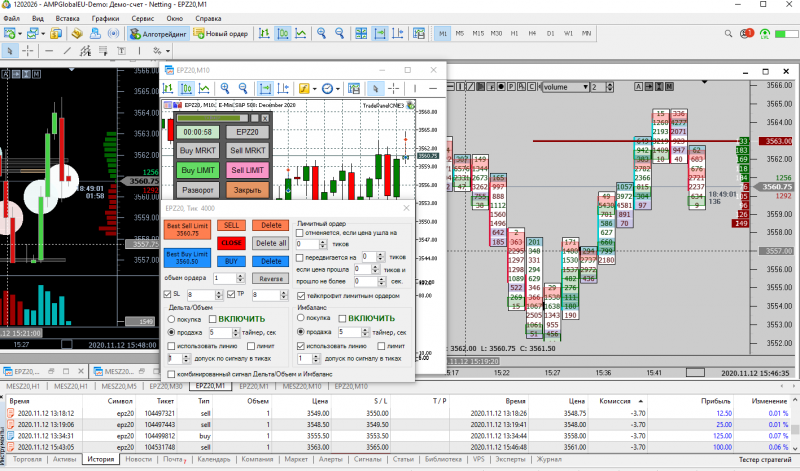Select покупка radio in Дельта/Объем section
Screen dimensions: 800x471
[171, 319]
